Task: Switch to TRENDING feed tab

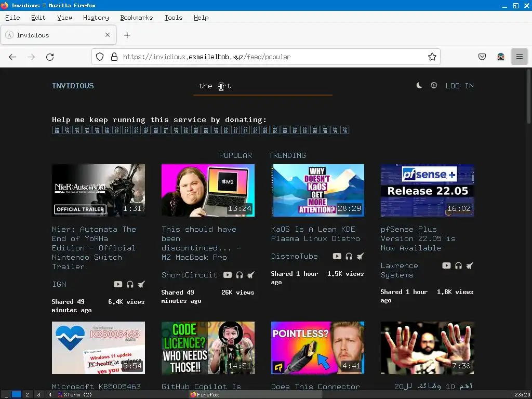Action: pyautogui.click(x=287, y=155)
